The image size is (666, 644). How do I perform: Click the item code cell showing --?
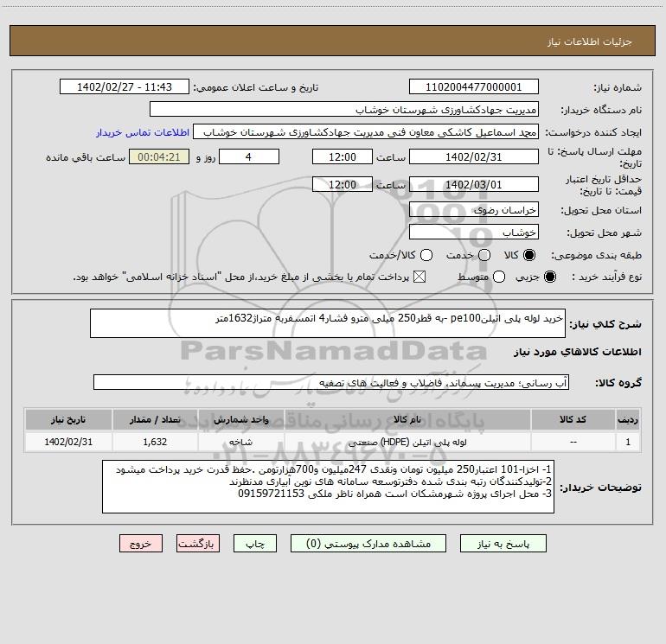click(x=573, y=442)
